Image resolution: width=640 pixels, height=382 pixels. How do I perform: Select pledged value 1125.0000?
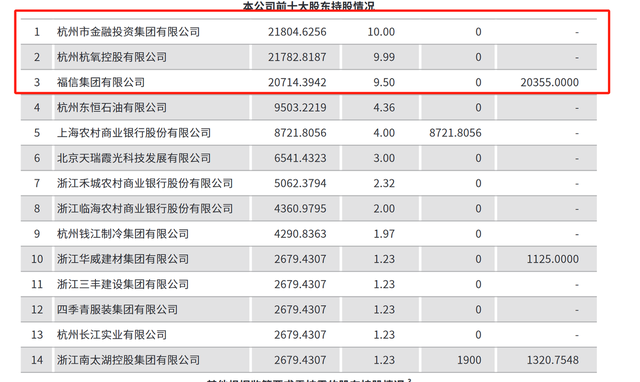[x=553, y=260]
